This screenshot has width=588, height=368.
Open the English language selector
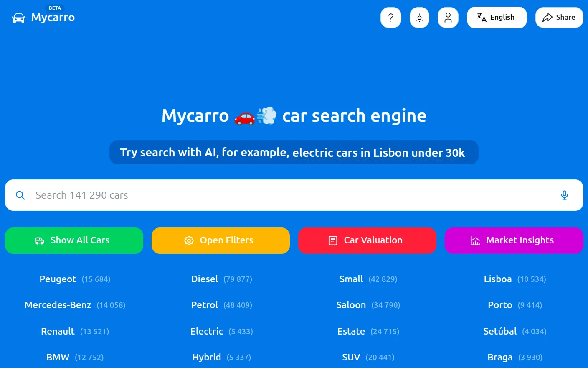tap(497, 18)
